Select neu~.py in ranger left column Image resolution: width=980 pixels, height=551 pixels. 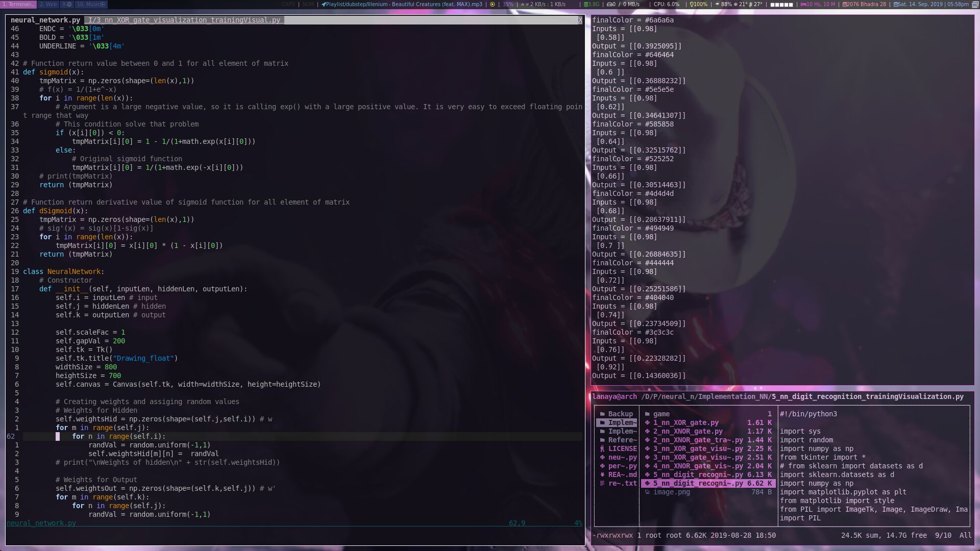tap(622, 457)
